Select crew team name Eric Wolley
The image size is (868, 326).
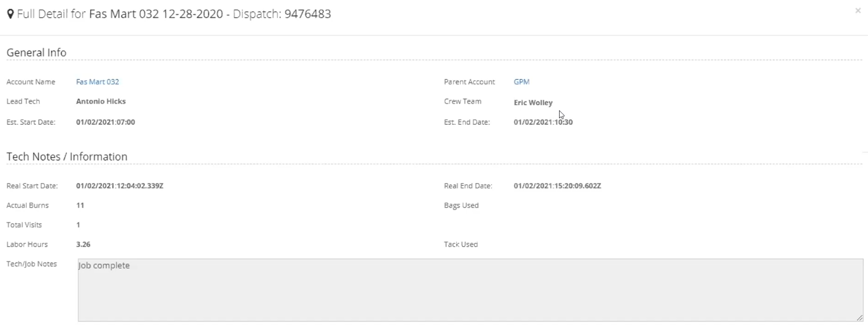point(533,103)
